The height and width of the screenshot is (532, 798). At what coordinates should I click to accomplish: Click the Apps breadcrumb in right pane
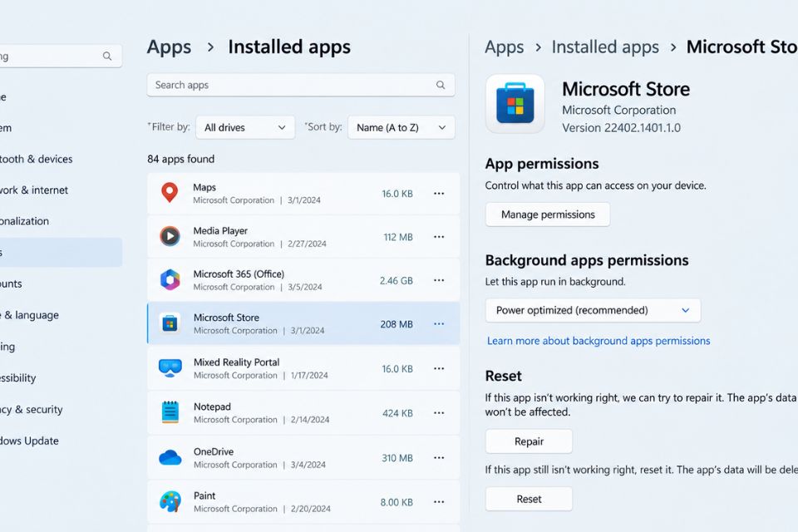[504, 47]
